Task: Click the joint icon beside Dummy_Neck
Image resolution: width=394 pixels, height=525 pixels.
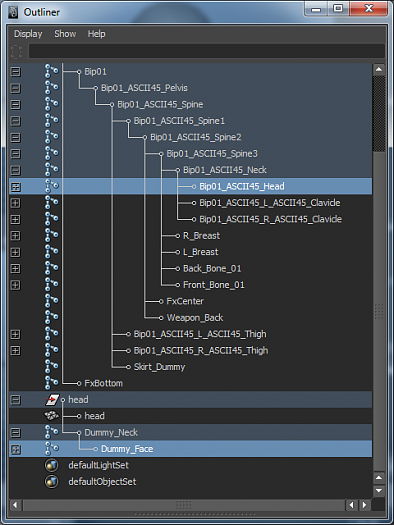Action: click(x=51, y=432)
